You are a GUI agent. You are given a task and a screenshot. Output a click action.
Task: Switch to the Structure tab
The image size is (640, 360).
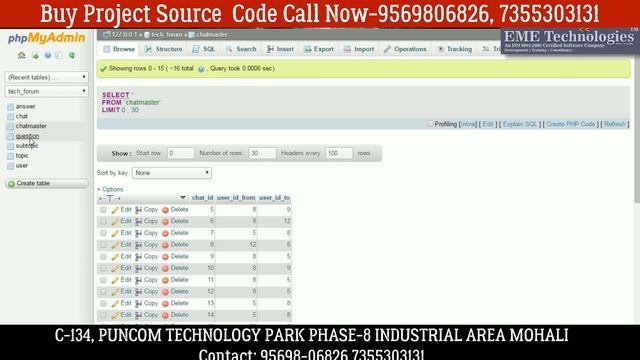click(x=164, y=49)
